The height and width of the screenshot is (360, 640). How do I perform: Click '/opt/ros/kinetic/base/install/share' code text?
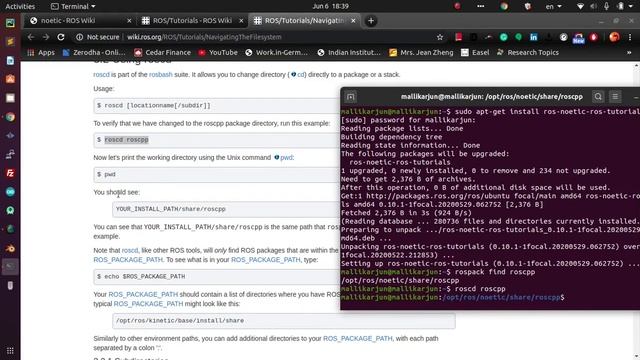coord(180,321)
